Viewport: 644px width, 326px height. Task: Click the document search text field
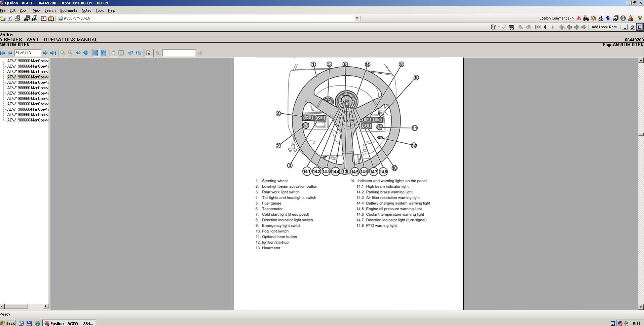pos(179,53)
